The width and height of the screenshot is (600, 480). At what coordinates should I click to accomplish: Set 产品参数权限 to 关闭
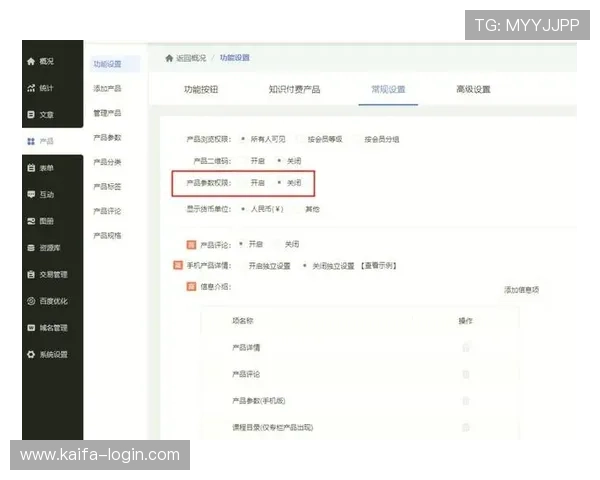click(279, 183)
